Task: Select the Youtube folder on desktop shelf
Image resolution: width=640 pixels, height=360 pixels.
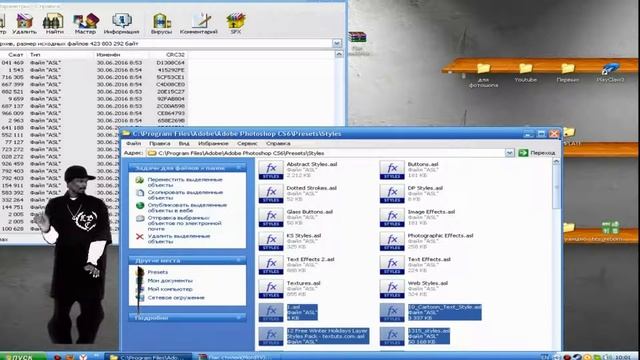Action: pyautogui.click(x=525, y=73)
